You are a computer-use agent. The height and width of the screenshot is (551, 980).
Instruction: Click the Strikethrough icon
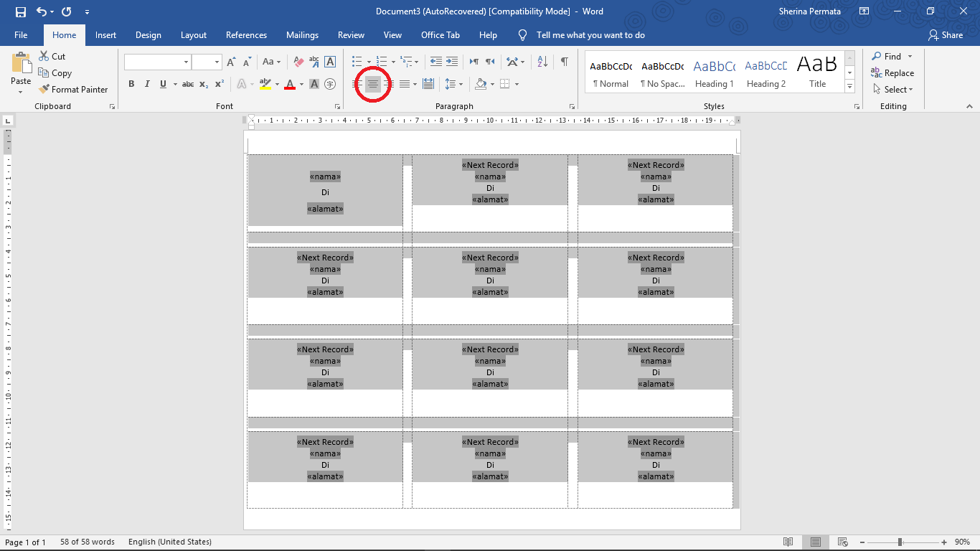pos(188,84)
